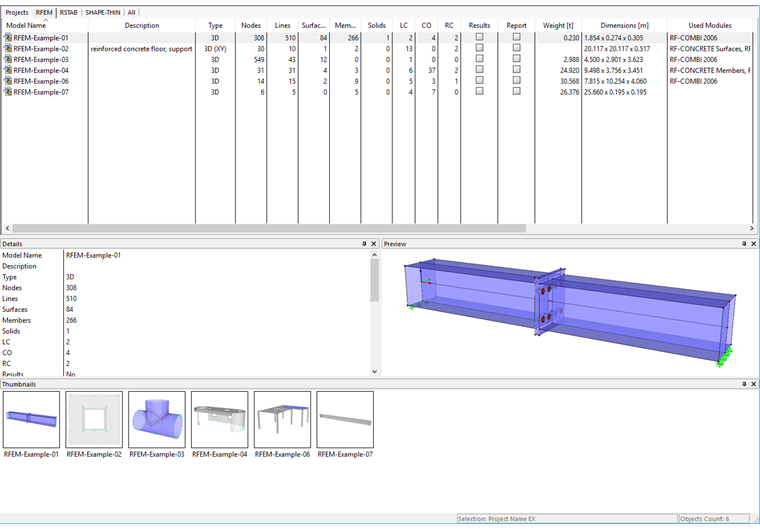The height and width of the screenshot is (529, 760).
Task: Switch to the All tab
Action: (x=131, y=13)
